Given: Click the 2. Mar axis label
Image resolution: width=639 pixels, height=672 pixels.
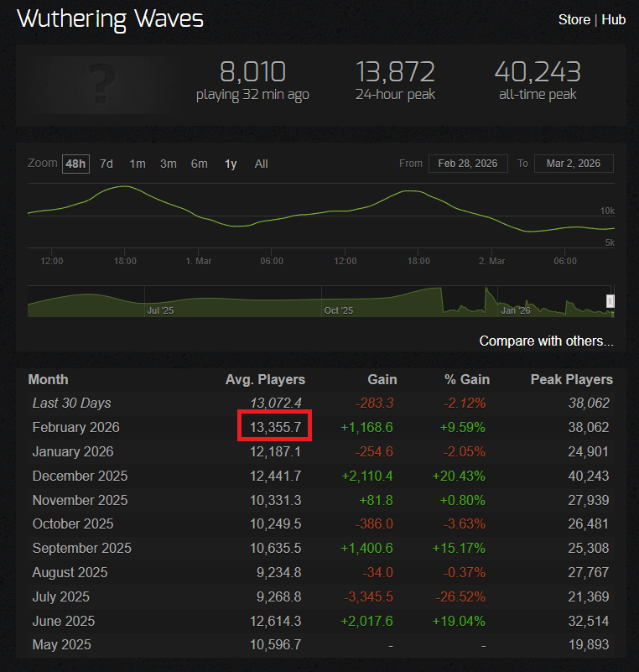Looking at the screenshot, I should tap(491, 261).
